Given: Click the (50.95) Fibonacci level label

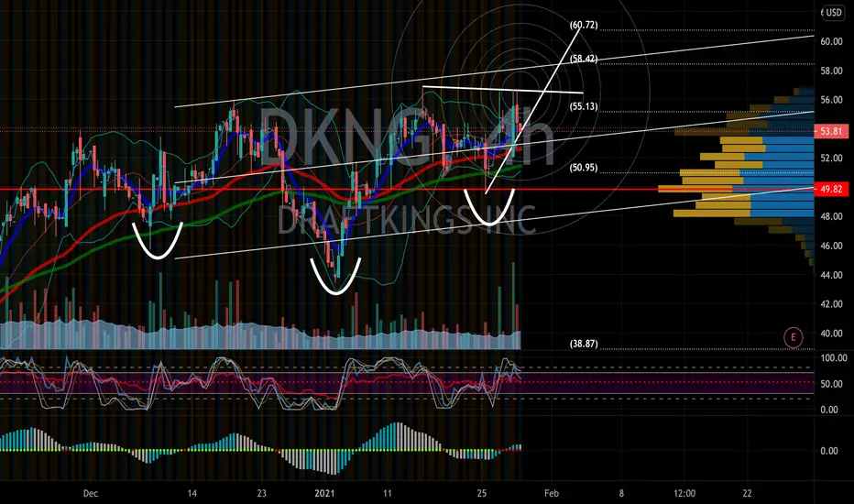Looking at the screenshot, I should pyautogui.click(x=584, y=168).
